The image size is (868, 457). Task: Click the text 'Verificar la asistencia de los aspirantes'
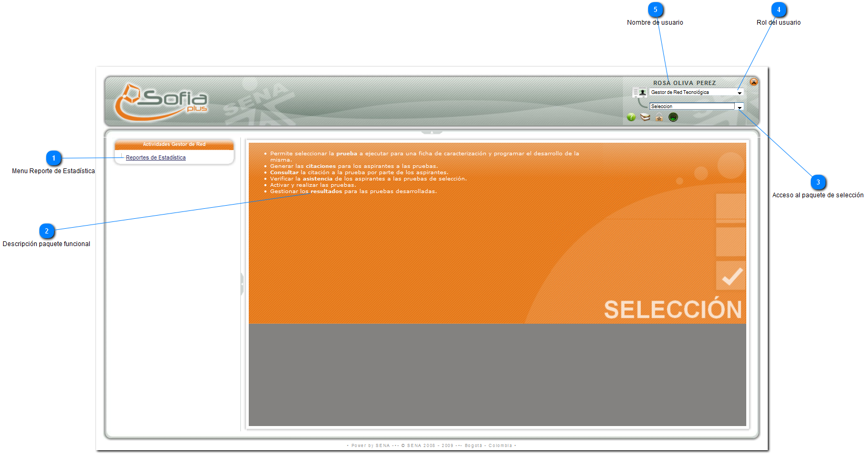pos(327,179)
